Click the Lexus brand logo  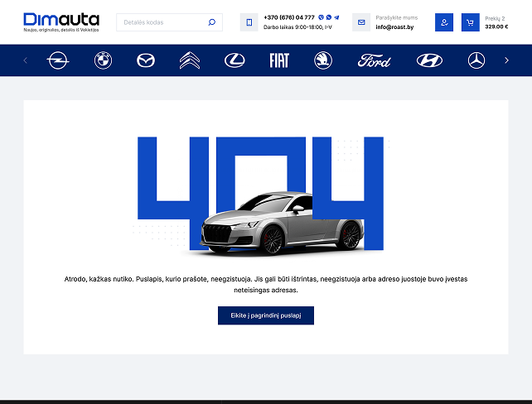(x=235, y=60)
